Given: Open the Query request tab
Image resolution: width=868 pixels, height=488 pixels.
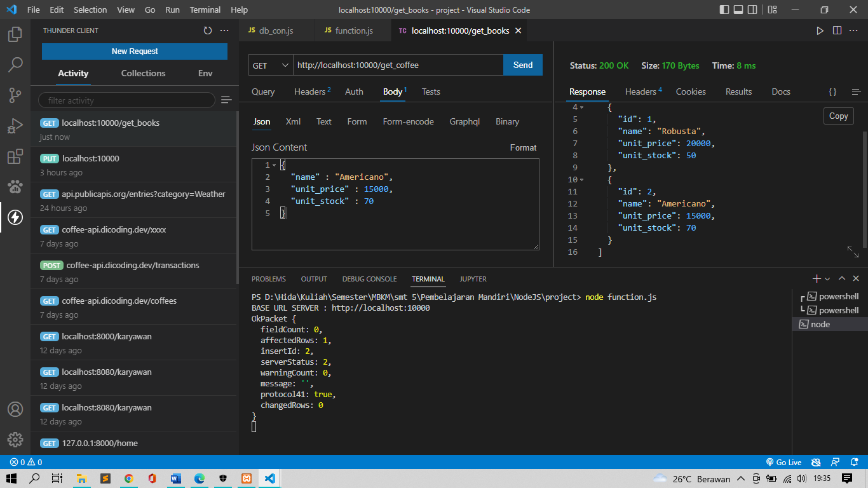Looking at the screenshot, I should click(263, 91).
